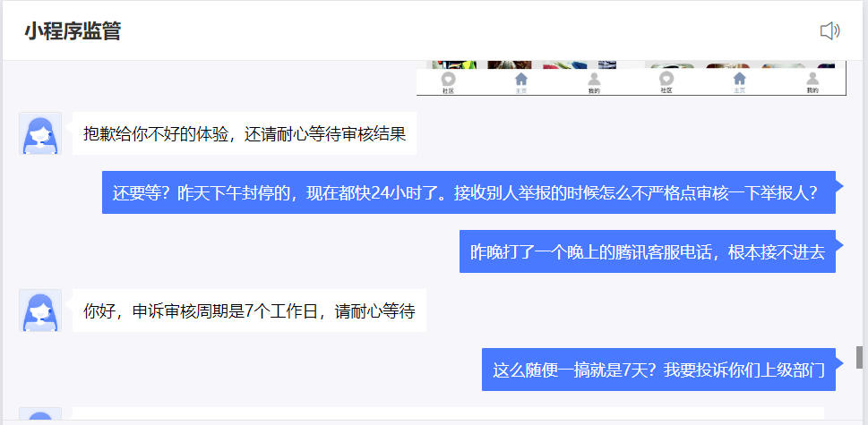Click the 小程序监管 chat title
Viewport: 868px width, 425px height.
(x=73, y=31)
